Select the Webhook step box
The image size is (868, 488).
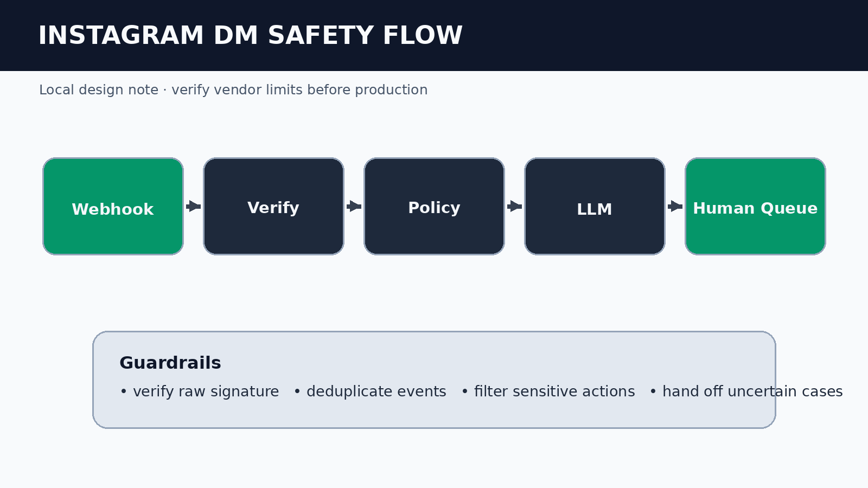pos(113,206)
